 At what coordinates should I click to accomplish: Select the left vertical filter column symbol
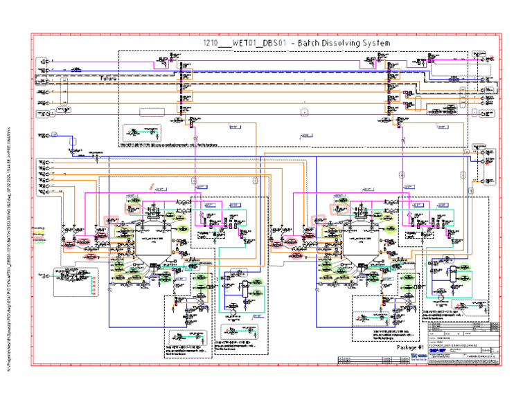(x=245, y=289)
